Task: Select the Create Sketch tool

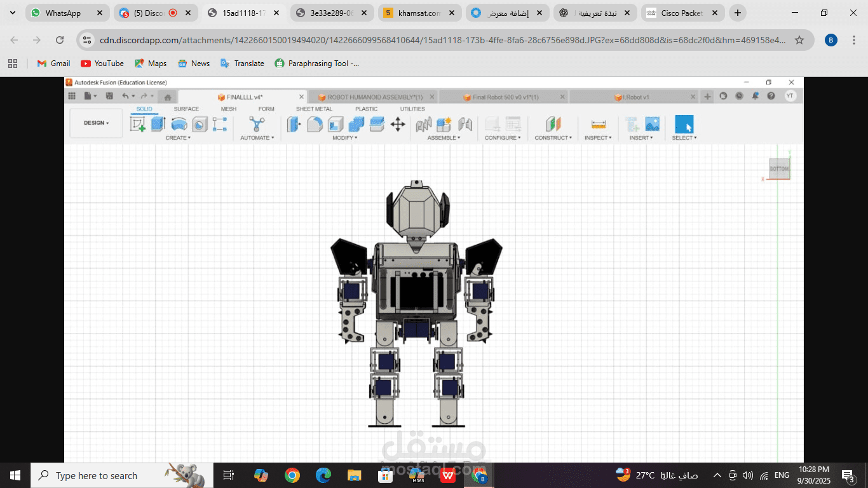Action: tap(138, 124)
